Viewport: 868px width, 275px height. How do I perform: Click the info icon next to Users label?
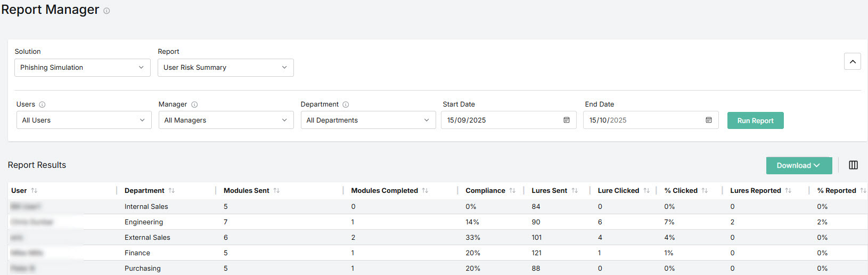[x=42, y=104]
